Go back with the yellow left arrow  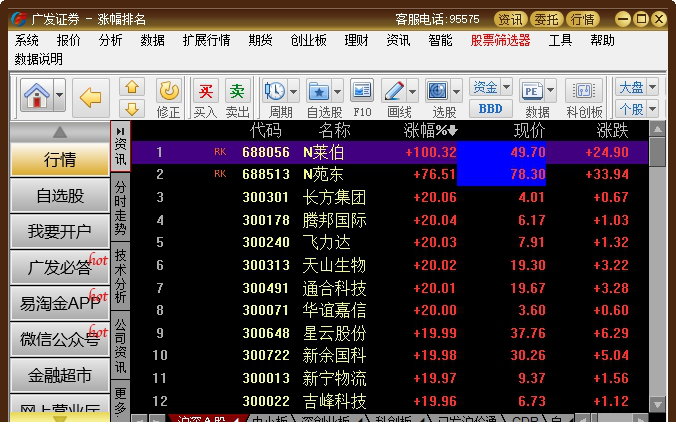coord(91,98)
